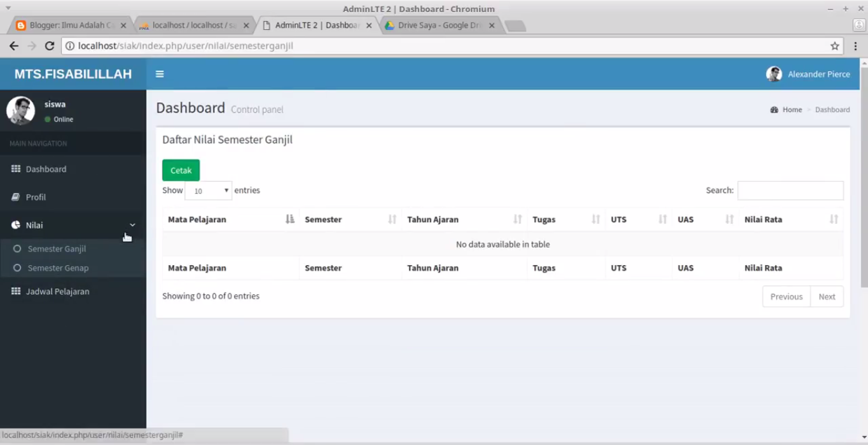868x445 pixels.
Task: Reload the current page
Action: [50, 46]
